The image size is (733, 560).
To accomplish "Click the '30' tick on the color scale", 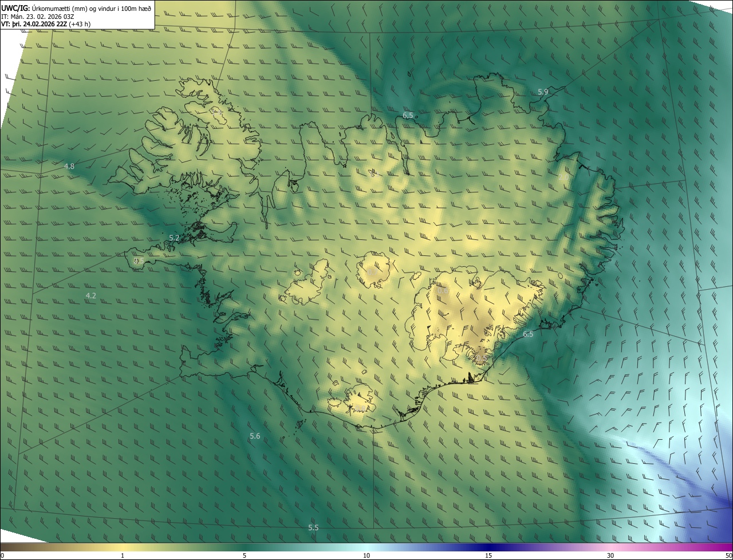I will 610,555.
